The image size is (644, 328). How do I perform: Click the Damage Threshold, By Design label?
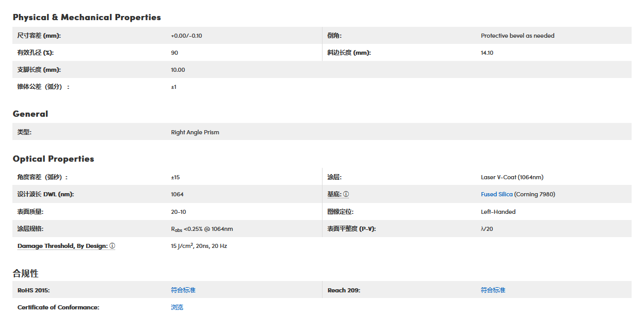click(x=62, y=246)
